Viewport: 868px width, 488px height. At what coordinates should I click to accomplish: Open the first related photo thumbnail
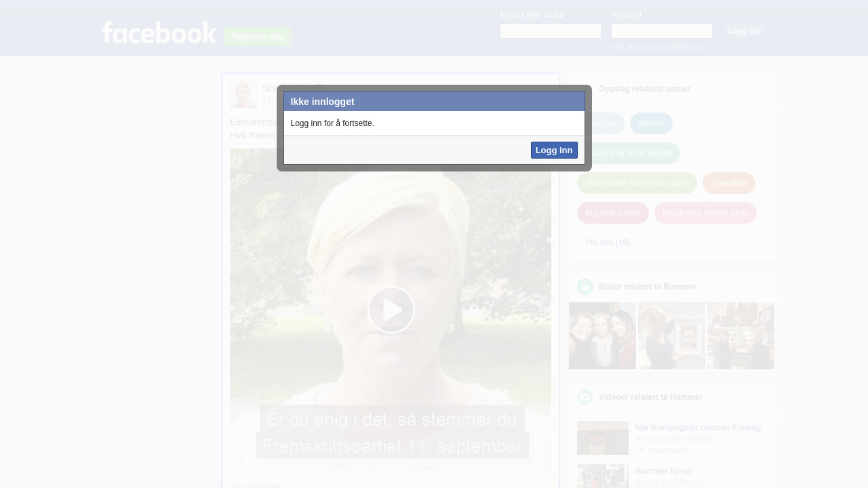click(x=602, y=335)
